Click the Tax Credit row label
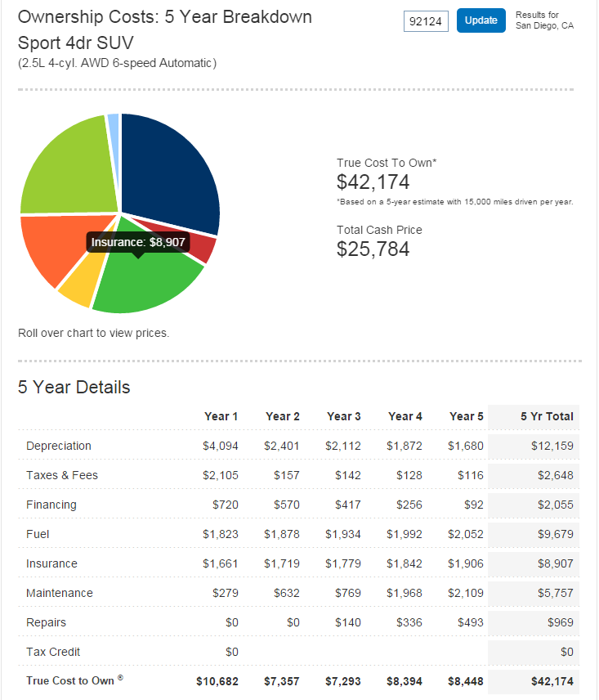The width and height of the screenshot is (599, 700). point(53,653)
